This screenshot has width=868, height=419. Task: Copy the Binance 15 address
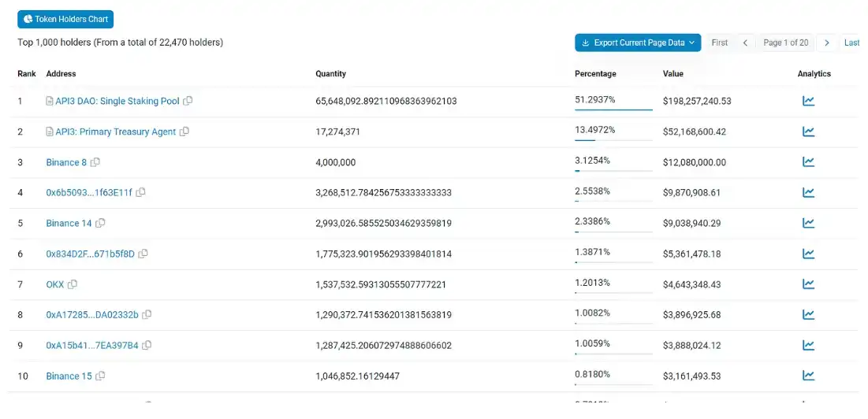[x=100, y=376]
